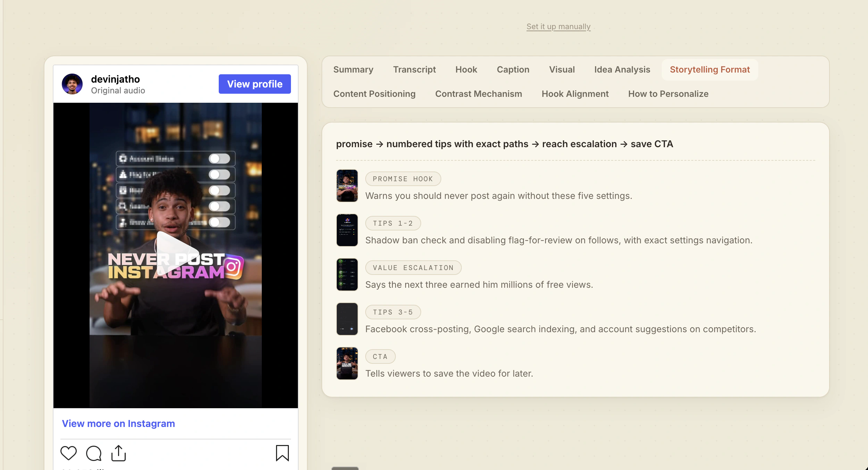
Task: Click the CTA label
Action: point(380,356)
